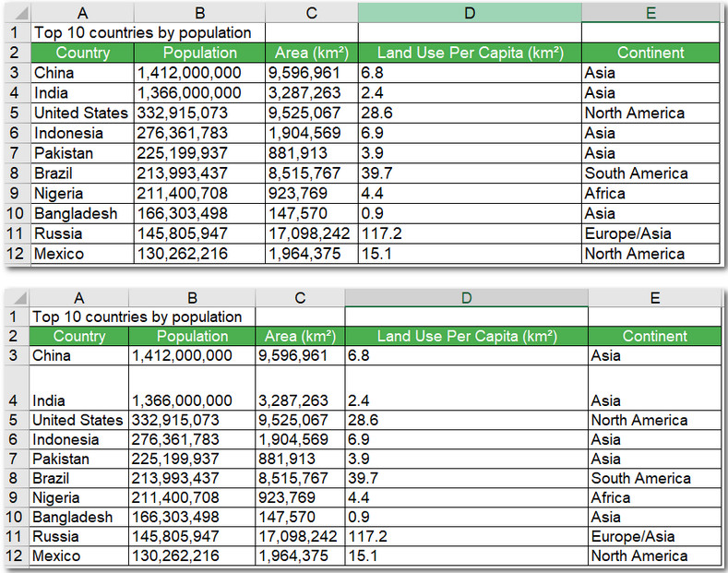Select row 5 header in the upper table
728x573 pixels.
18,113
